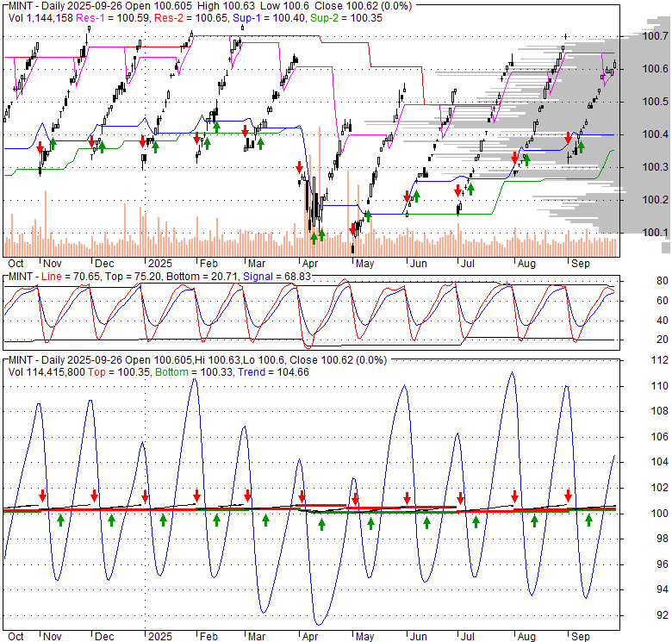Click the Bottom = 20.71 oscillator legend
This screenshot has width=672, height=642.
click(x=202, y=277)
